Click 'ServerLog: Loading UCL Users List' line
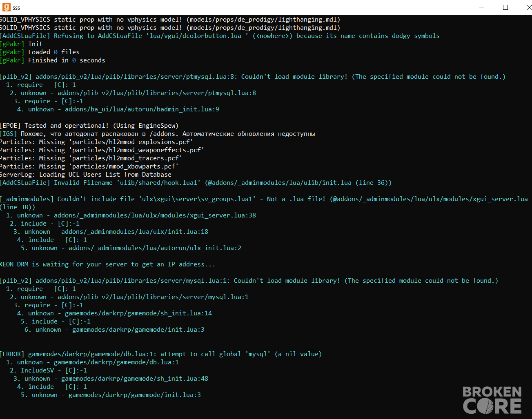This screenshot has height=419, width=532. pos(86,175)
